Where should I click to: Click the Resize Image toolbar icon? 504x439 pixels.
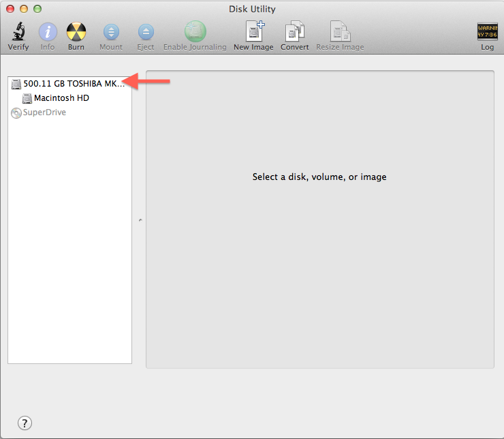coord(340,32)
